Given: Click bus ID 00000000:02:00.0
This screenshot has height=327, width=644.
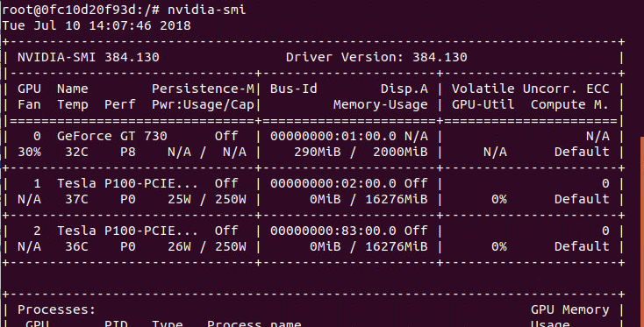Looking at the screenshot, I should tap(333, 183).
